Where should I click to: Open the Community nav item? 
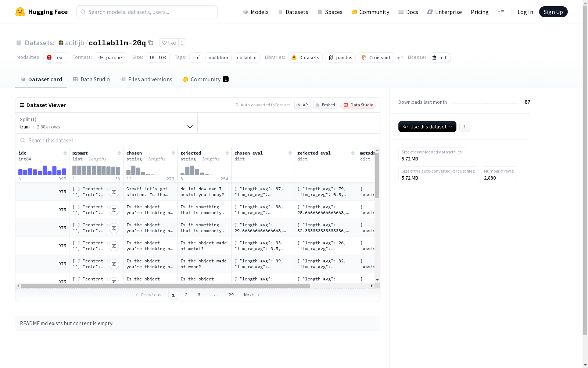370,12
